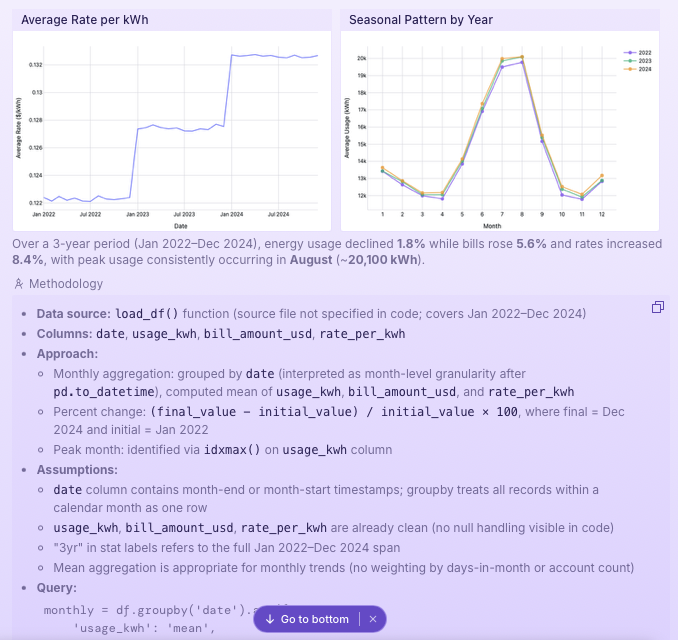The height and width of the screenshot is (640, 678).
Task: Select the August peak point for 2024
Action: [522, 57]
